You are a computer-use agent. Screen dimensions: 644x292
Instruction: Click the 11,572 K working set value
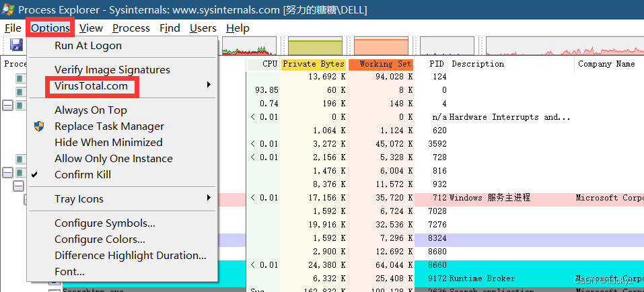pos(394,184)
